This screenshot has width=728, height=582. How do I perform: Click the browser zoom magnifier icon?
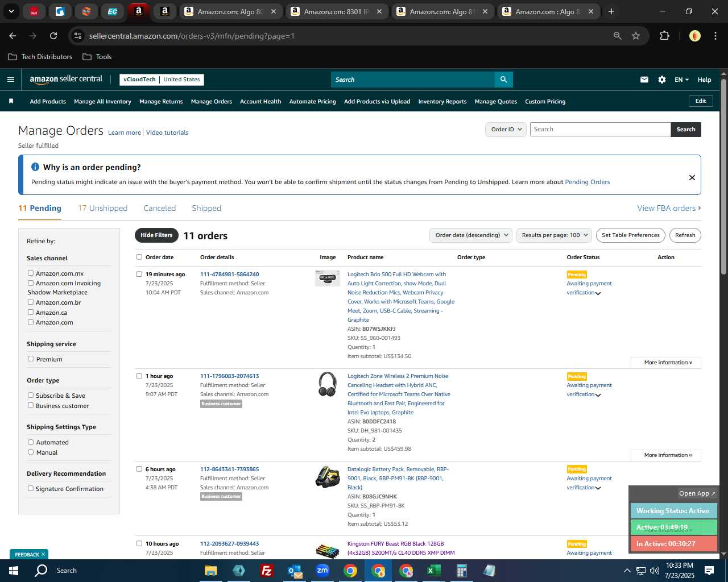pos(617,36)
